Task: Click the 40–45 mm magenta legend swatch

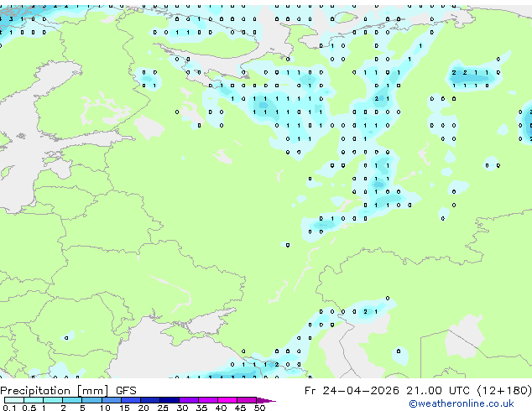Action: pyautogui.click(x=227, y=400)
